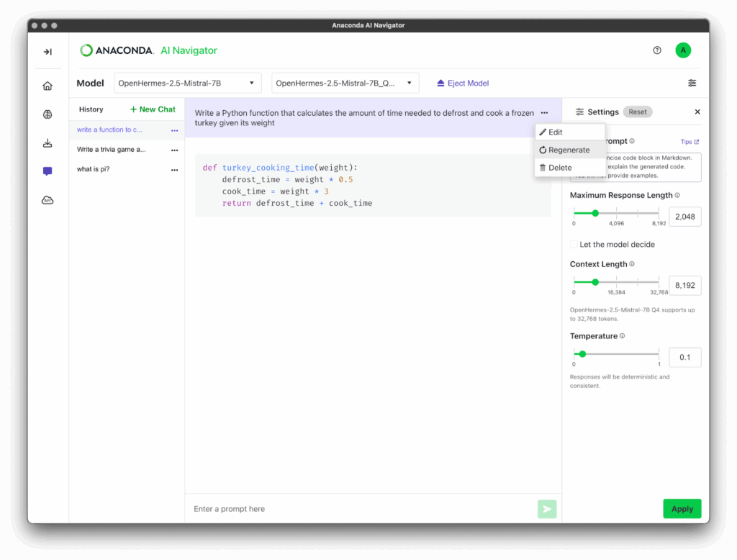Click the 'AI Navigator' title text
The height and width of the screenshot is (560, 737).
(x=189, y=50)
